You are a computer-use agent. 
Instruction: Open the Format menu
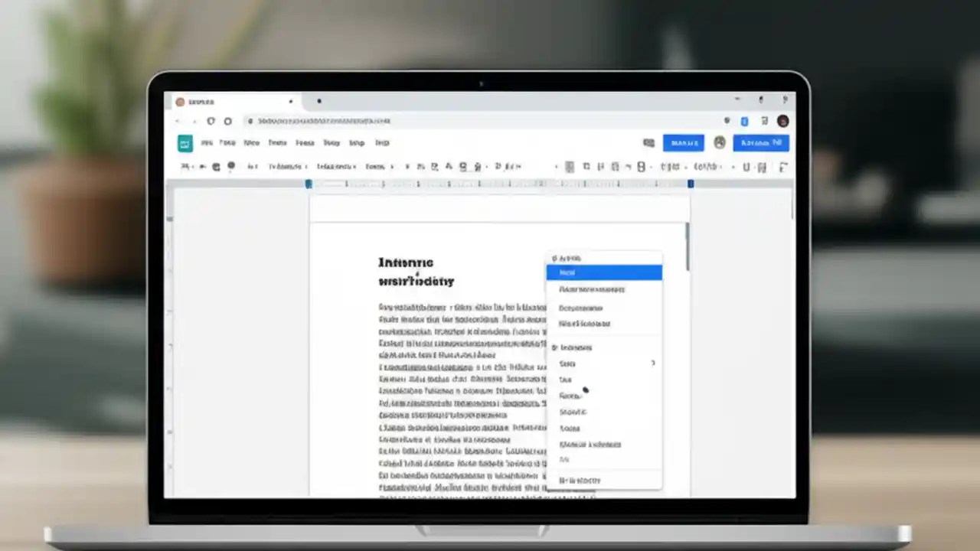305,142
